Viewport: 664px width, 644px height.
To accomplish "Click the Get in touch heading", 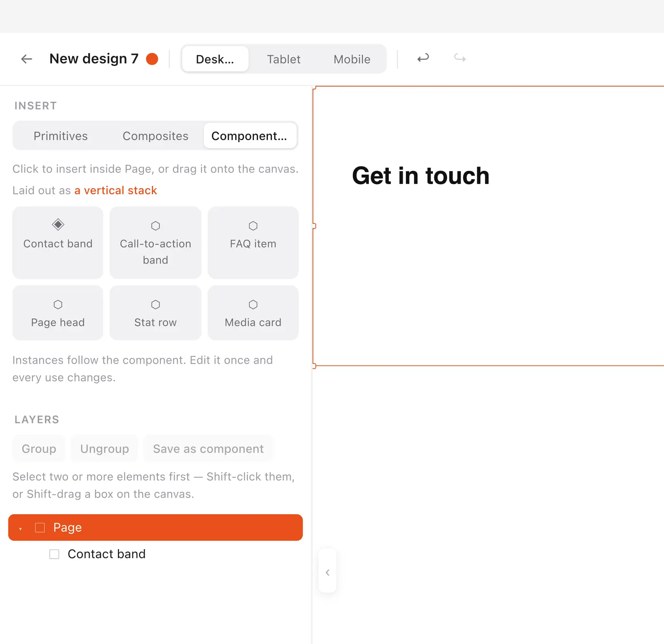I will 421,175.
